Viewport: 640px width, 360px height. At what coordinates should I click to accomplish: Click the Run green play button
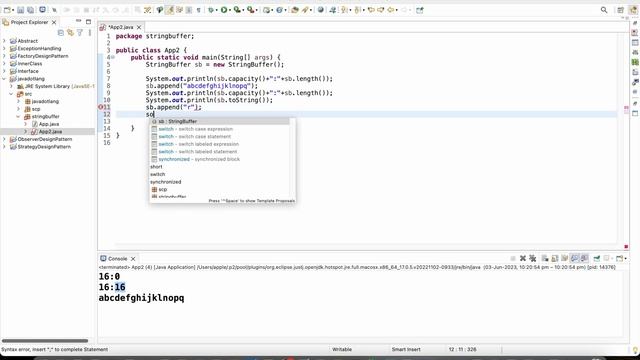[x=224, y=10]
